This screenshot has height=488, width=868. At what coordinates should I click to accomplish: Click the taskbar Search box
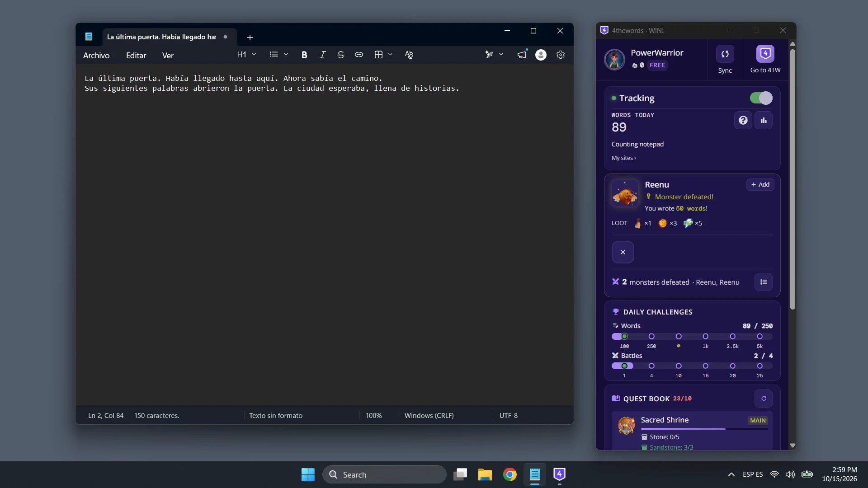click(x=384, y=474)
